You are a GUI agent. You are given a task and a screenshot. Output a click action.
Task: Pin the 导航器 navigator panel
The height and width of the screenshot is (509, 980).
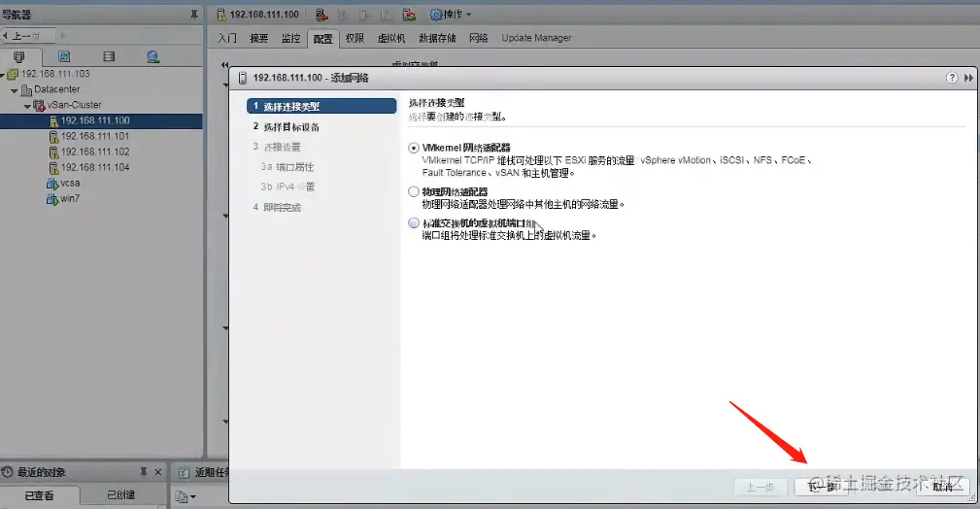(193, 15)
